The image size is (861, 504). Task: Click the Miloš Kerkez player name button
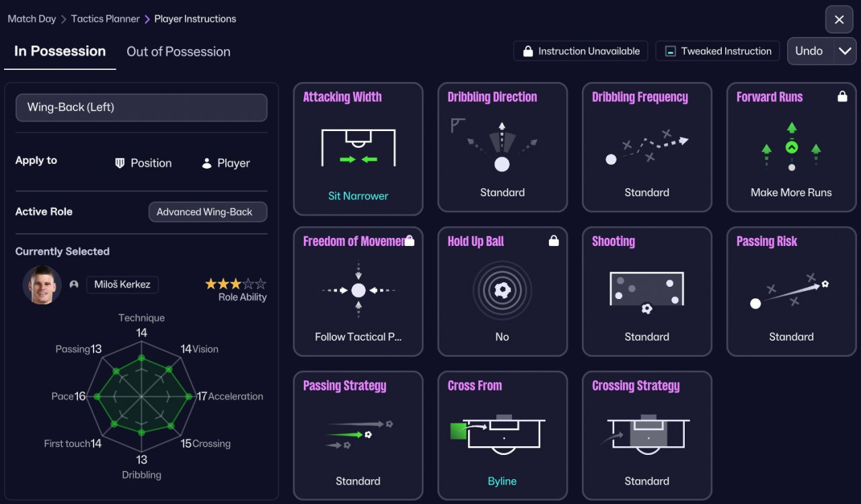coord(122,284)
